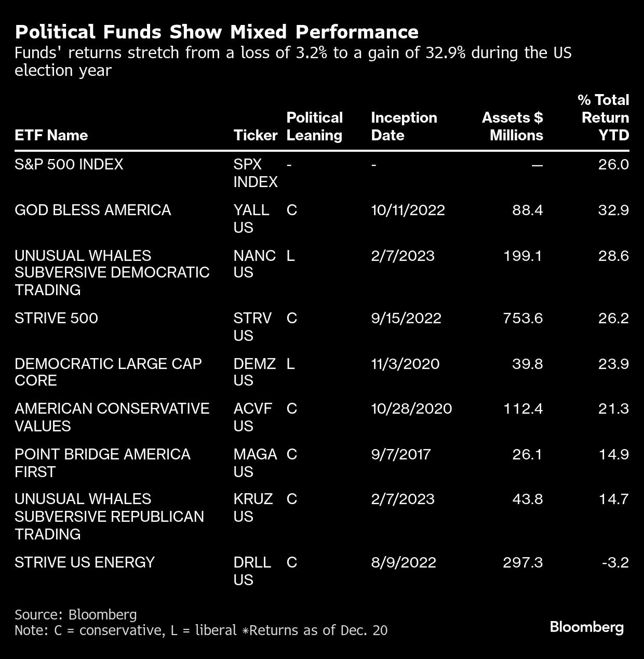Click the Inception Date column header
644x659 pixels.
pyautogui.click(x=404, y=126)
